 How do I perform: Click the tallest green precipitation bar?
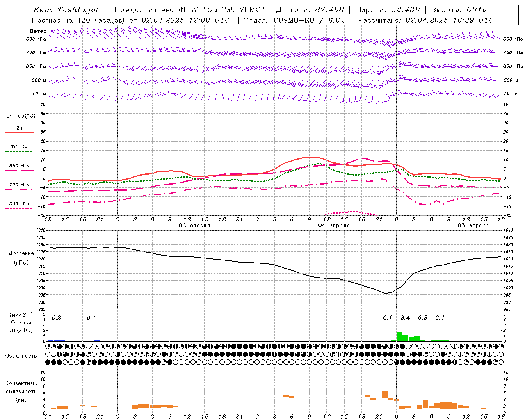click(x=399, y=337)
